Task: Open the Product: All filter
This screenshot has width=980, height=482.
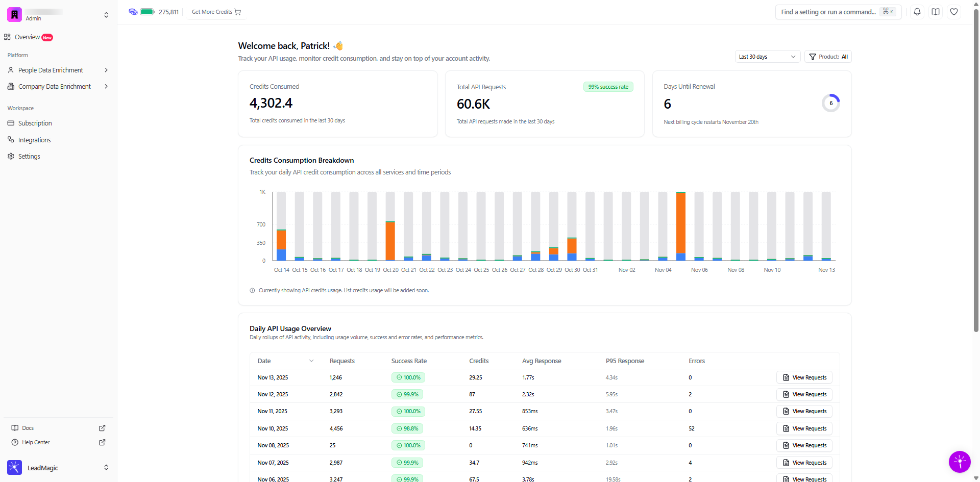Action: pos(828,57)
